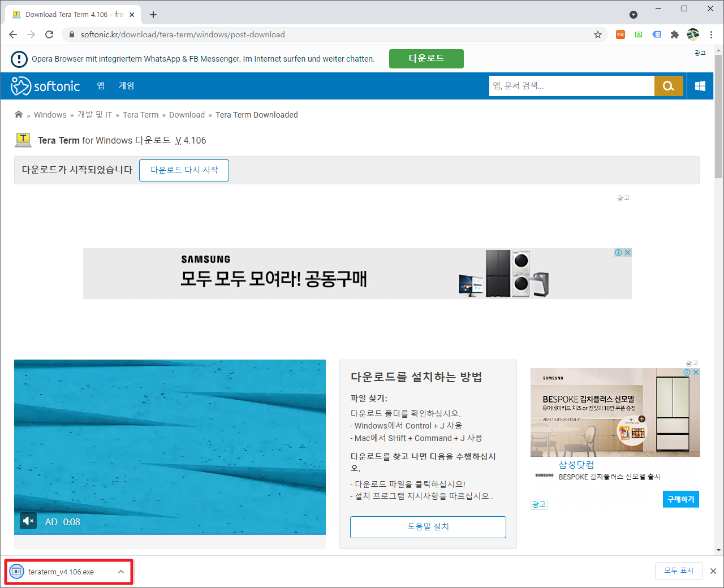The width and height of the screenshot is (724, 588).
Task: Click the browser back arrow
Action: (x=13, y=34)
